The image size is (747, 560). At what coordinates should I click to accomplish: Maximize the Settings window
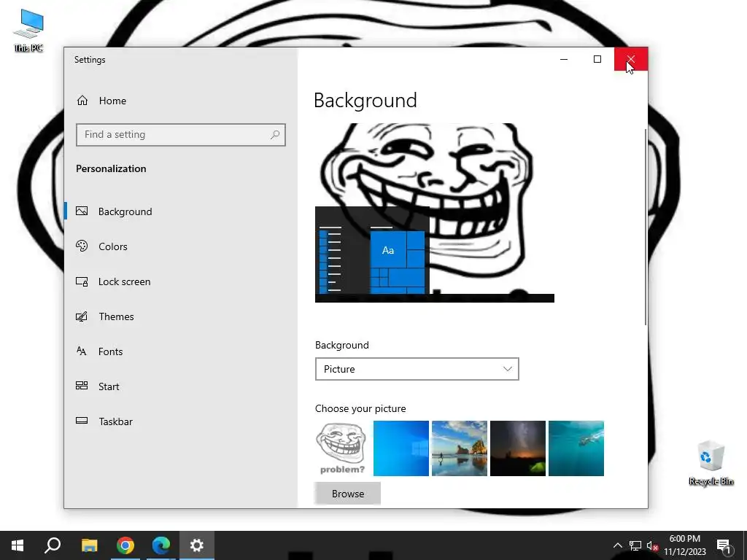[597, 59]
